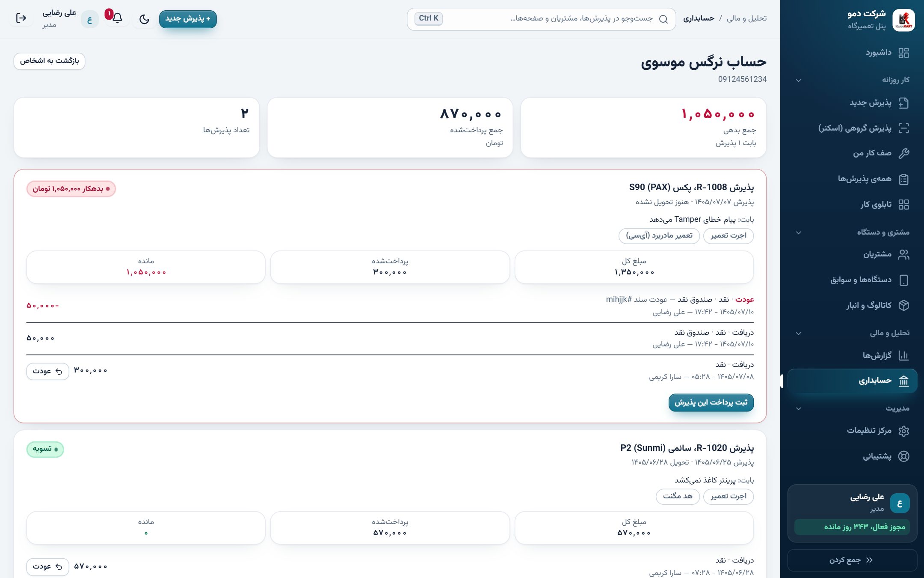
Task: Click device icon for دستگاه‌ها و سوابق
Action: pos(903,280)
